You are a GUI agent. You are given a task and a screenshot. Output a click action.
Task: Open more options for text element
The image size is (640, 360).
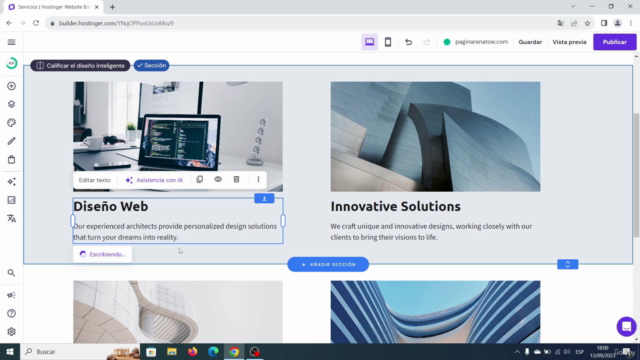(x=258, y=180)
